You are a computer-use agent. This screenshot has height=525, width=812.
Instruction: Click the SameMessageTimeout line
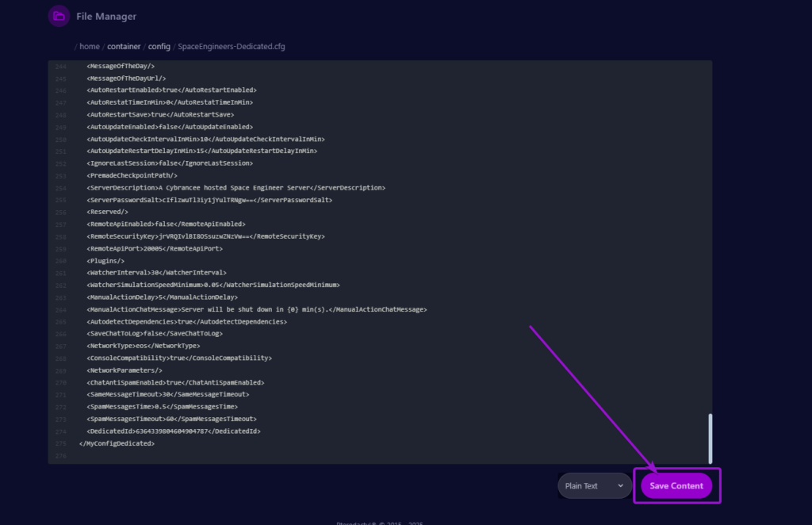click(x=168, y=394)
